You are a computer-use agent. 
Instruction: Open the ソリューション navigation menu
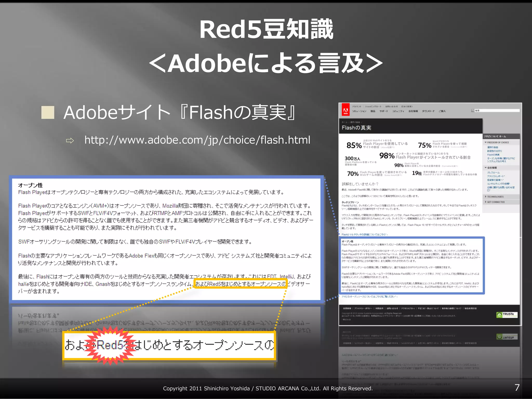point(359,111)
